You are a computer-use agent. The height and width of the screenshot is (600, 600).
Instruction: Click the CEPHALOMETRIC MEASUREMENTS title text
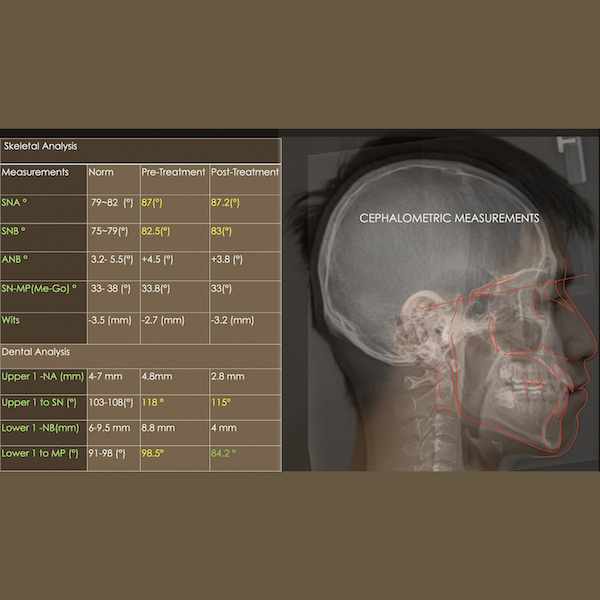[449, 217]
